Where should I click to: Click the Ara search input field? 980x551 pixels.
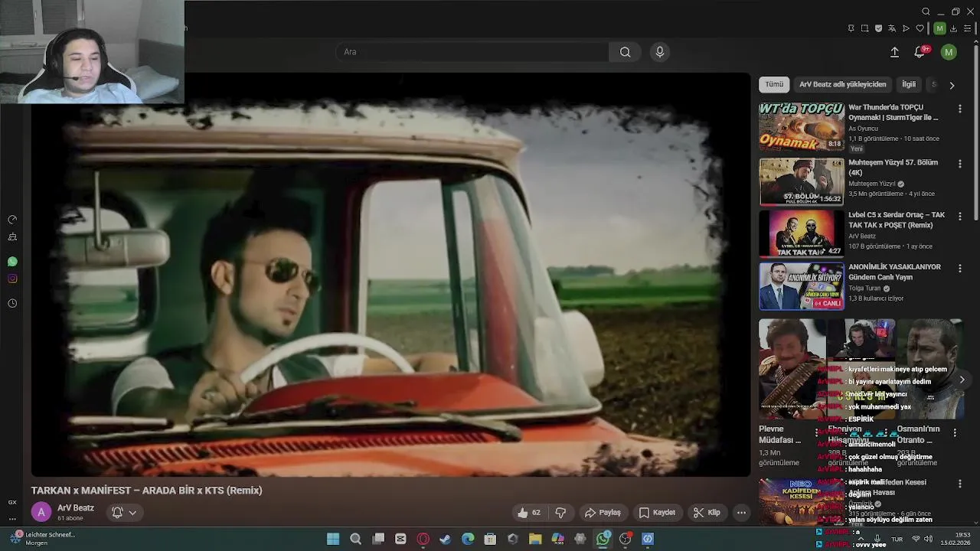pos(472,52)
